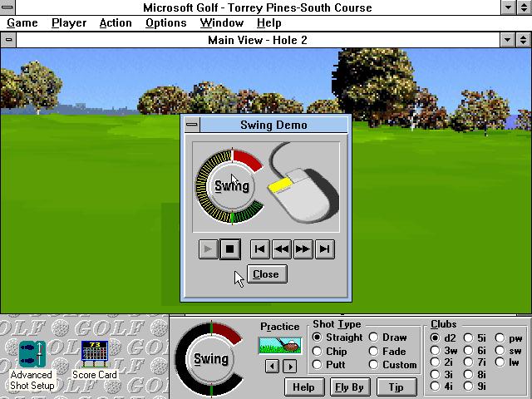532x399 pixels.
Task: Click the Swing Demo title bar
Action: click(x=273, y=125)
